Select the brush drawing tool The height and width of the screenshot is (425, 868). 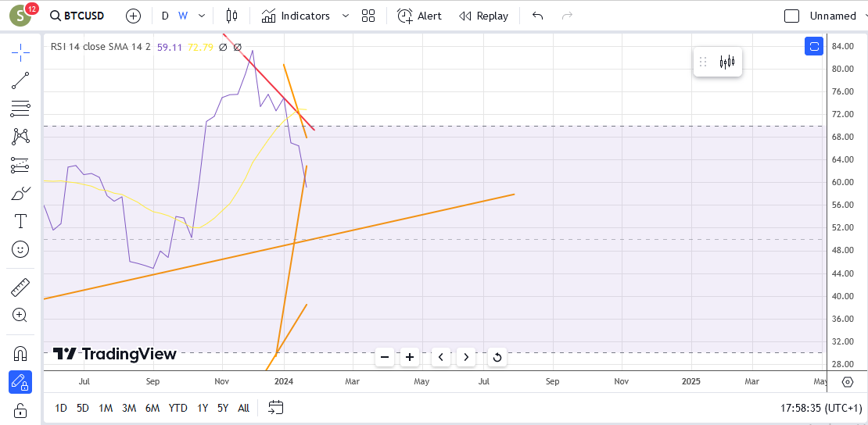tap(20, 194)
